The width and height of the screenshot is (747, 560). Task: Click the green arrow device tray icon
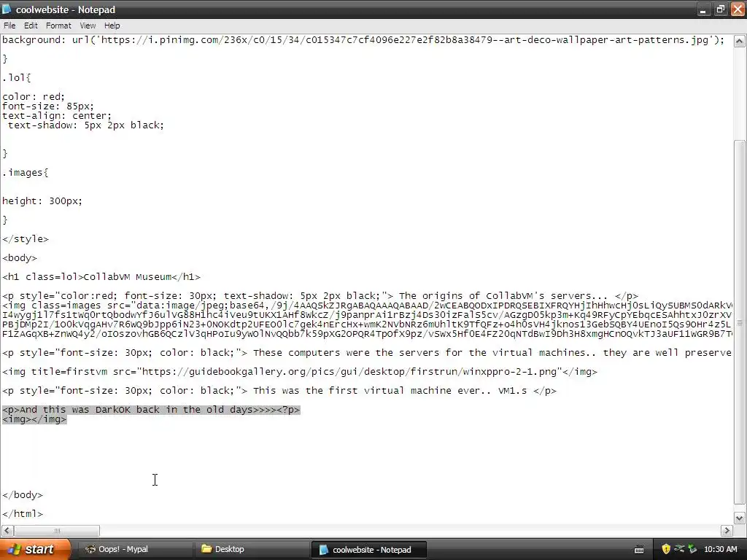coord(692,549)
